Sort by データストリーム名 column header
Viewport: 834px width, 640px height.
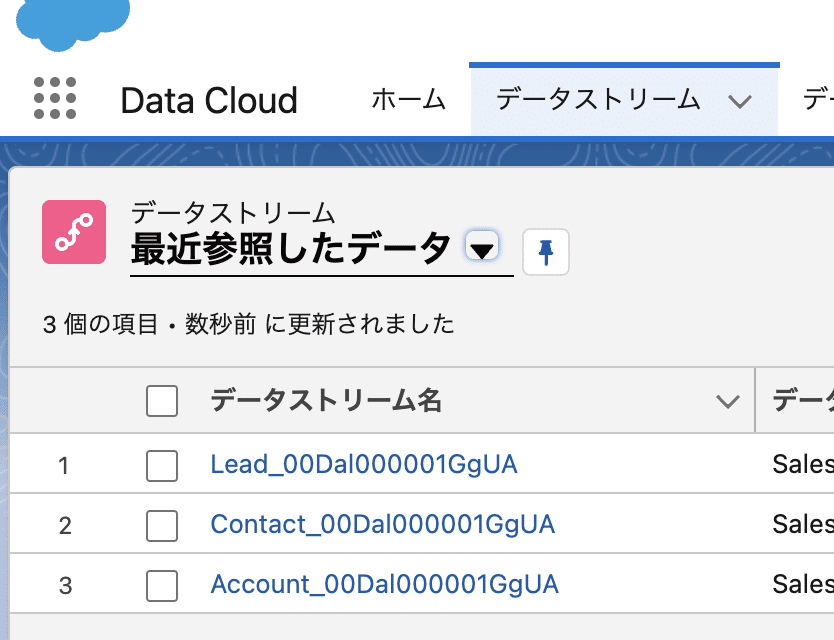(326, 400)
